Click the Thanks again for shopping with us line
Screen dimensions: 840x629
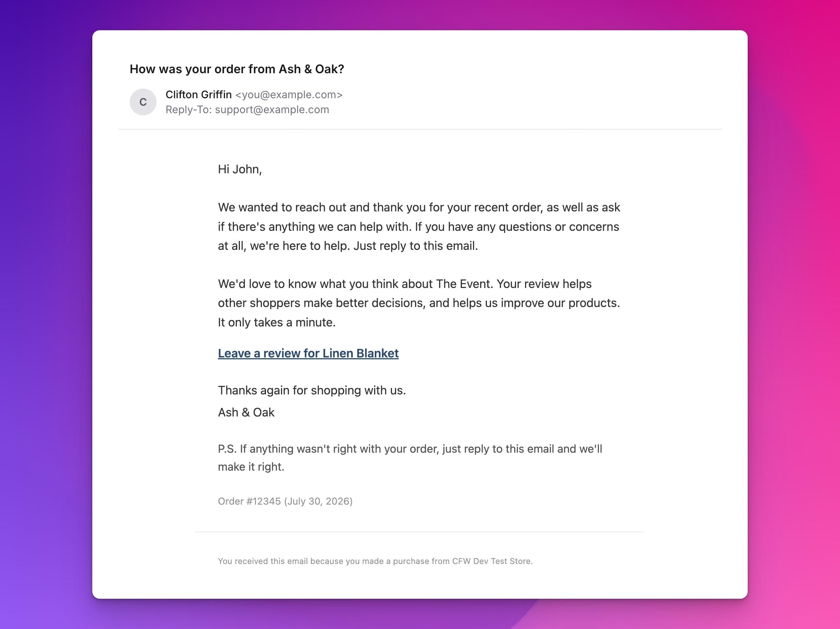click(x=312, y=390)
